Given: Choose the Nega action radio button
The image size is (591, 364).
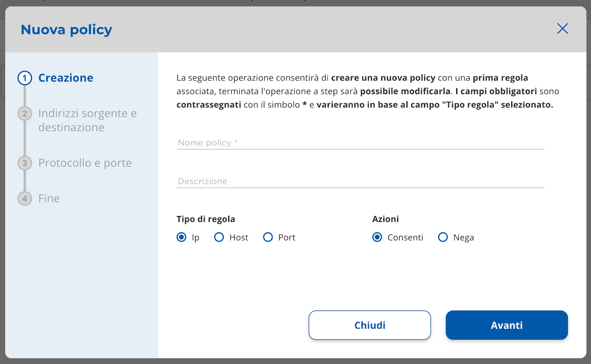Looking at the screenshot, I should [443, 237].
